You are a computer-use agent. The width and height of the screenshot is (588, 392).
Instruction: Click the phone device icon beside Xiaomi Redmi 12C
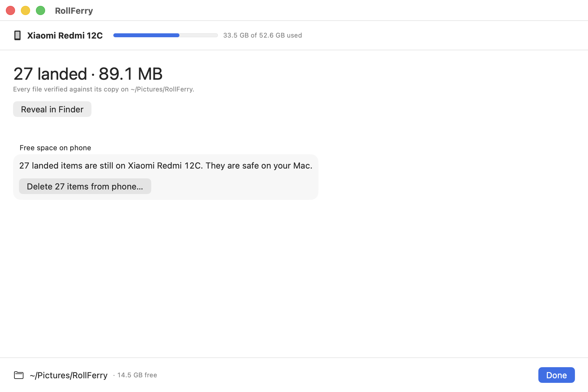pyautogui.click(x=18, y=35)
